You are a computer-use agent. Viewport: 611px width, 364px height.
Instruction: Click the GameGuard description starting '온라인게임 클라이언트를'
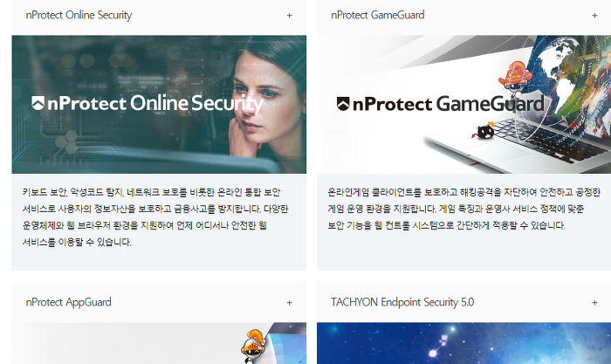click(463, 209)
